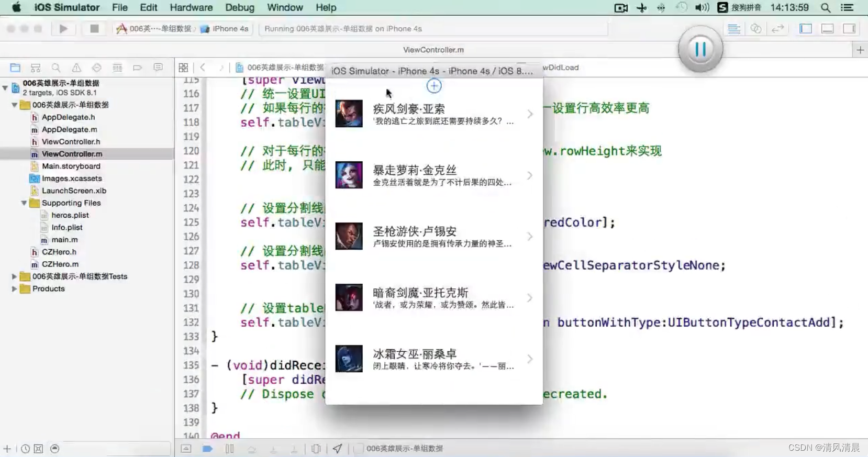Open the Debug navigator lines icon
Screen dimensions: 868x457
click(x=117, y=68)
